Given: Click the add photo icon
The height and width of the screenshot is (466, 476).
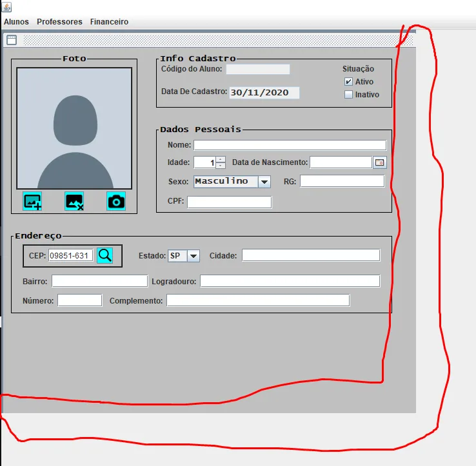Looking at the screenshot, I should (32, 201).
